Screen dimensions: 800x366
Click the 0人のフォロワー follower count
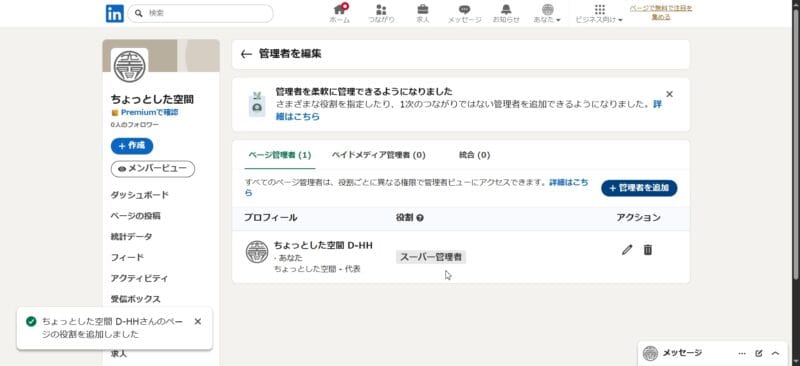tap(135, 125)
